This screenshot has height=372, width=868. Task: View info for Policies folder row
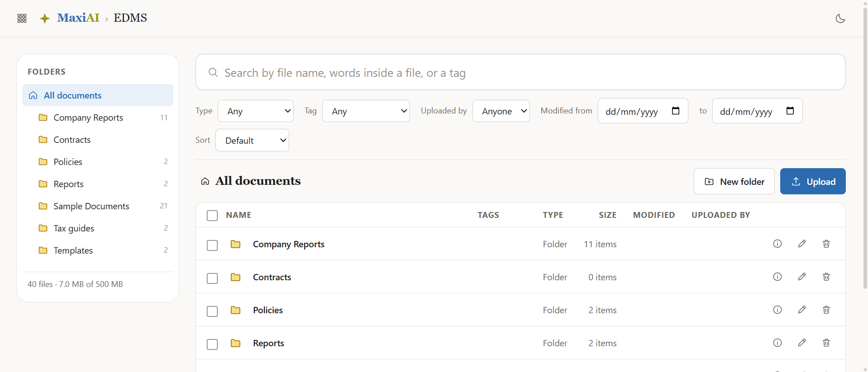click(777, 310)
